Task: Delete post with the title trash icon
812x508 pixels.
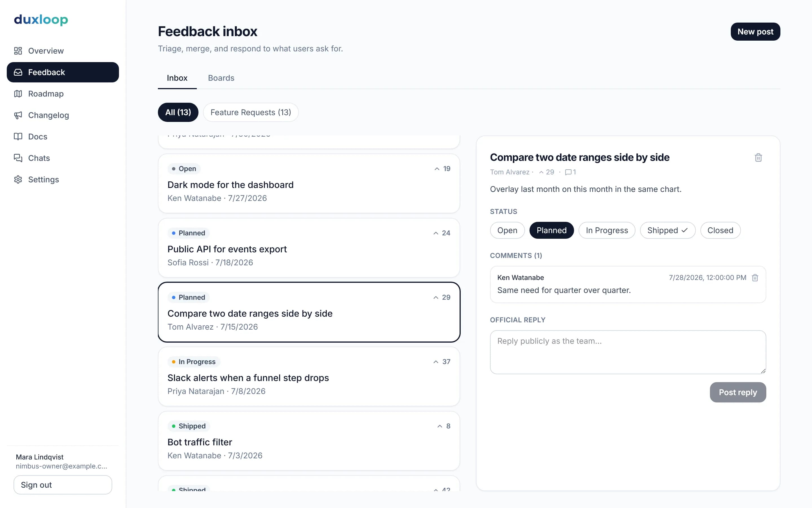Action: coord(758,157)
